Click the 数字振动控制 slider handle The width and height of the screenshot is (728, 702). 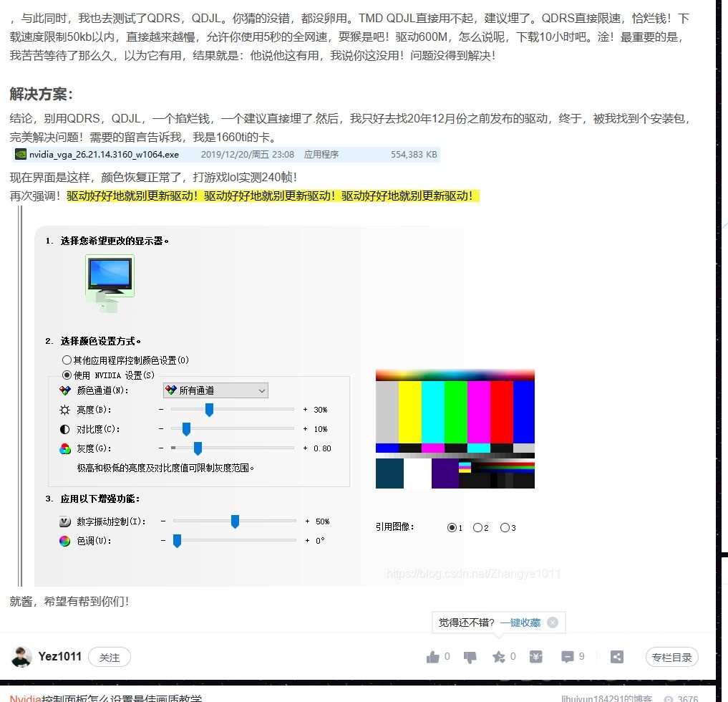coord(235,521)
